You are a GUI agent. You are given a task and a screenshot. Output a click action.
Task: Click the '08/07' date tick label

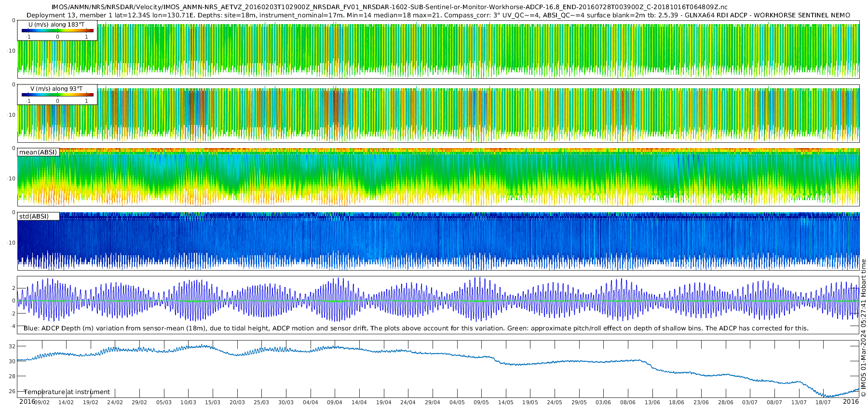coord(774,403)
